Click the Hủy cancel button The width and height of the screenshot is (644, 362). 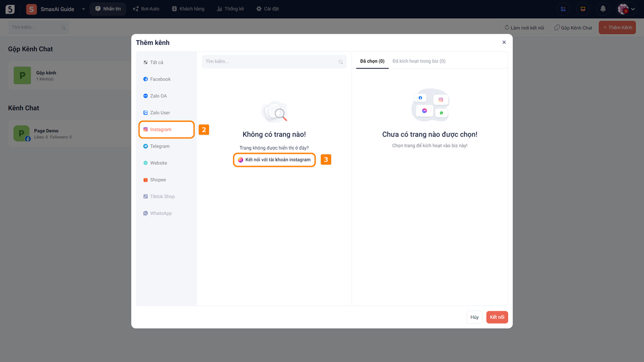474,317
